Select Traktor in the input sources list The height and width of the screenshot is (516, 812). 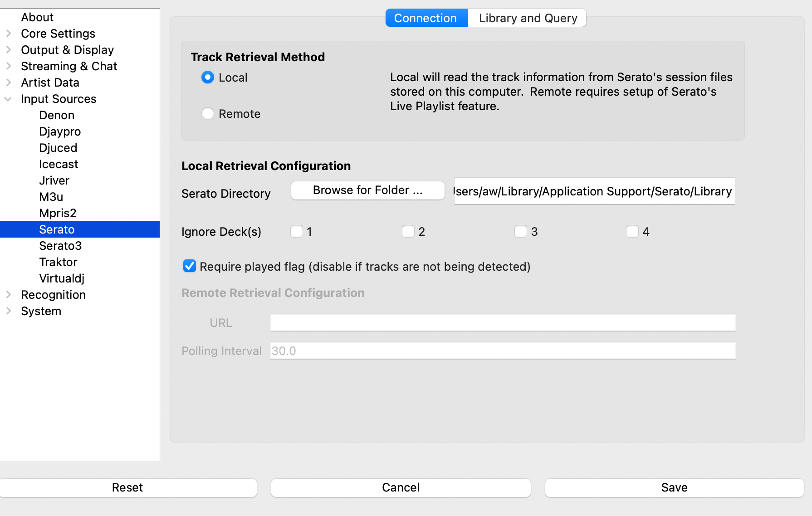pos(58,262)
